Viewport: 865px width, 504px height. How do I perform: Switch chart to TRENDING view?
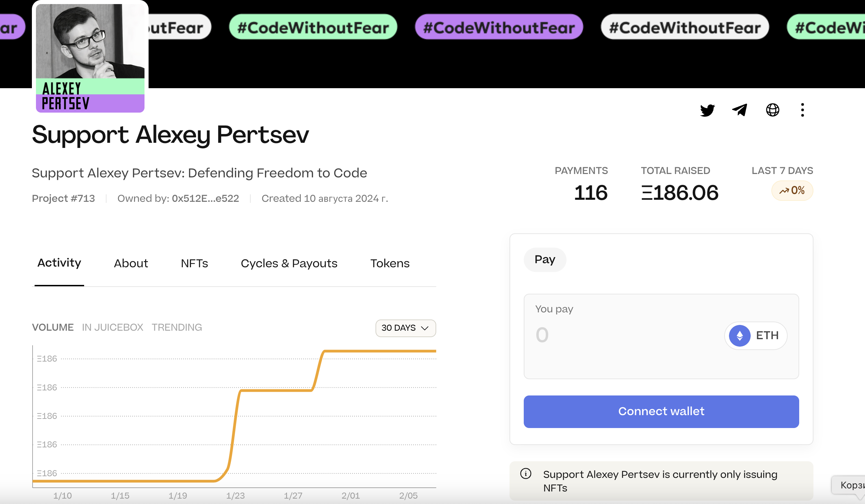[x=177, y=327]
